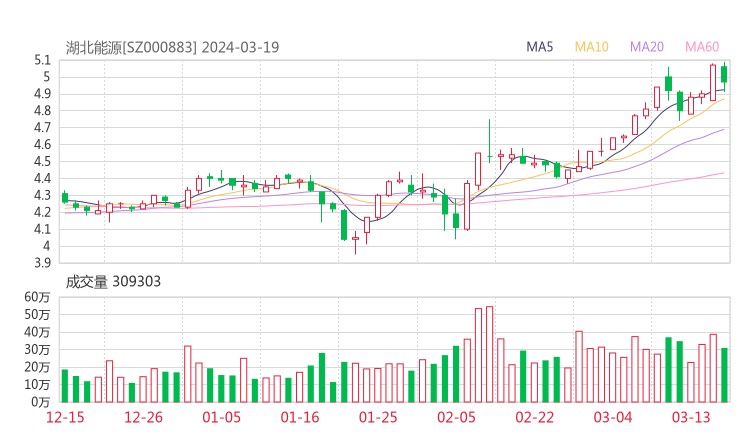740x440 pixels.
Task: Click the 03-04 date axis label
Action: (613, 417)
